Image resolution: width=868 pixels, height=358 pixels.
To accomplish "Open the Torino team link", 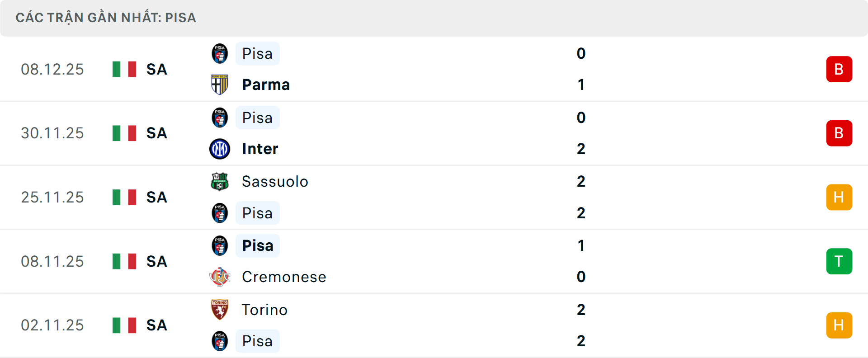I will point(264,310).
